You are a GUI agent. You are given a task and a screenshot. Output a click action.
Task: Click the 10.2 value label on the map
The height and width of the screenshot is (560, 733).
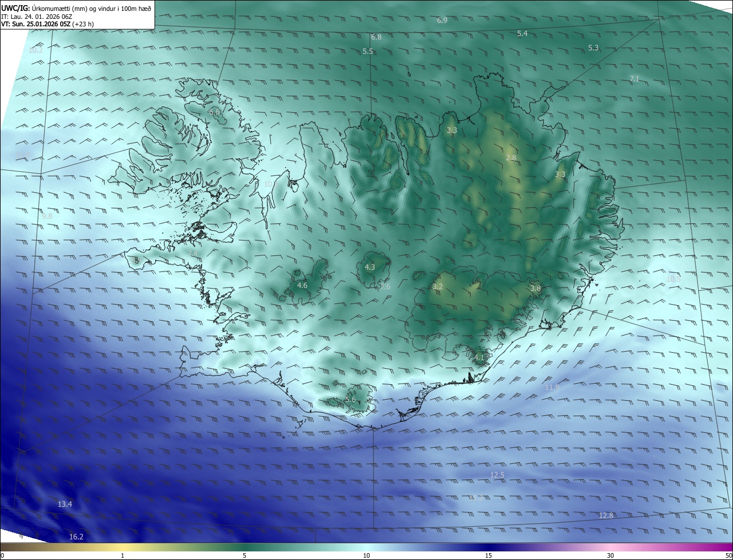point(36,50)
